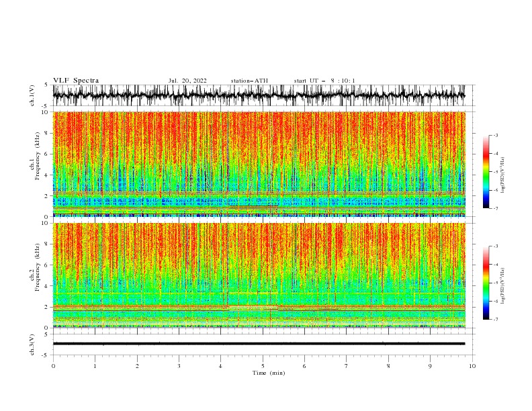Image resolution: width=532 pixels, height=411 pixels.
Task: Click the "8" kHz tick on ch.1 frequency axis
Action: pyautogui.click(x=47, y=133)
